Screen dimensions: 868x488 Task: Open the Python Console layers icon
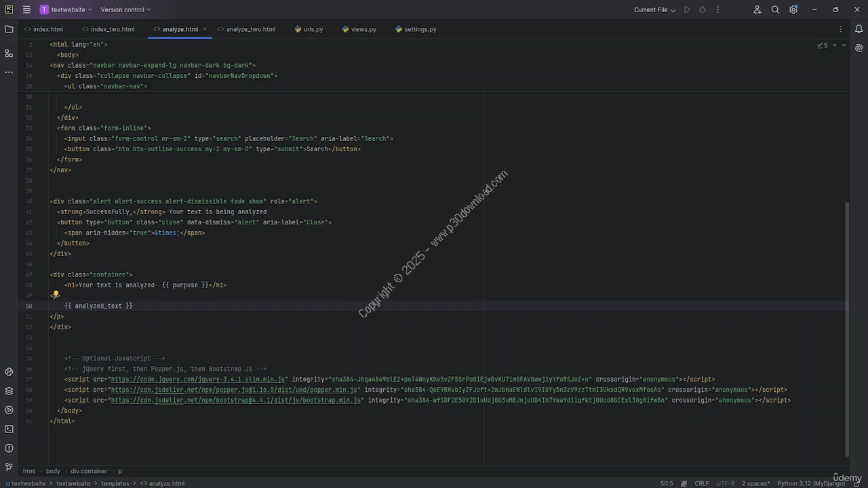click(9, 391)
